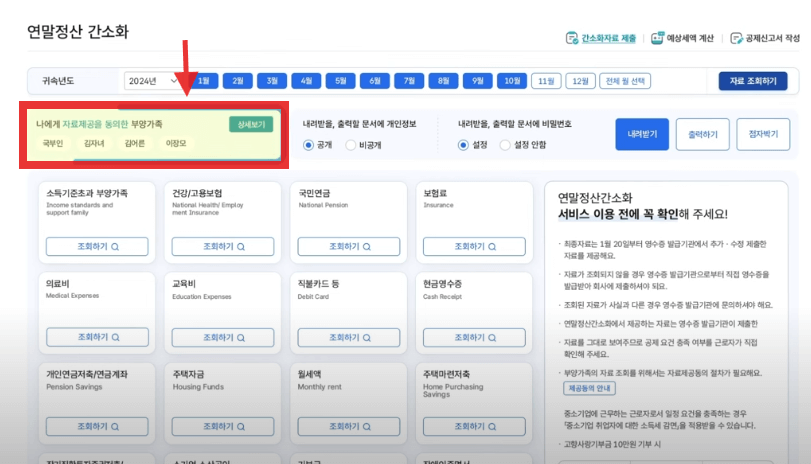Click 조회하기 under 교육비

pos(223,337)
